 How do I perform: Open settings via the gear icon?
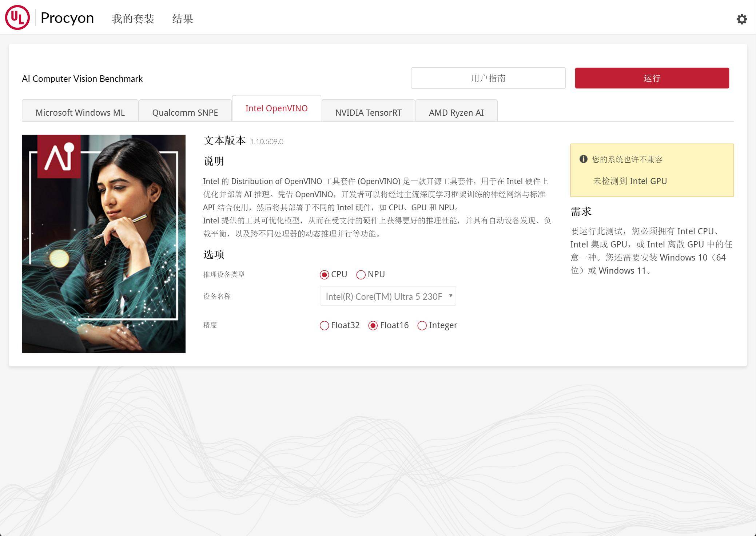[741, 19]
